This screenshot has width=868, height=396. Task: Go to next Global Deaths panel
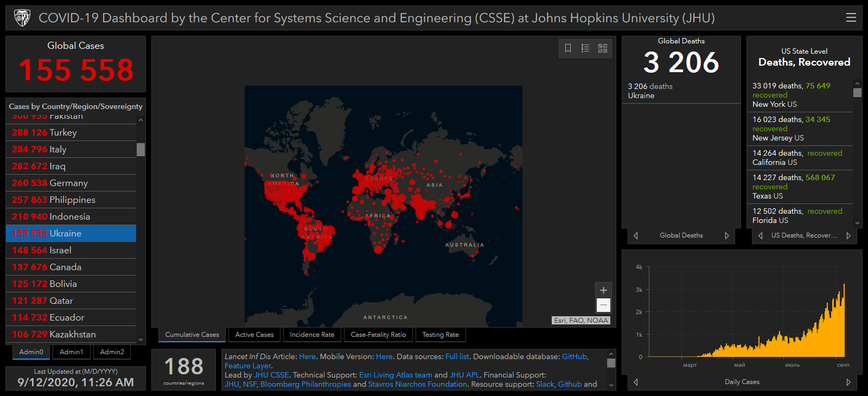click(x=727, y=235)
